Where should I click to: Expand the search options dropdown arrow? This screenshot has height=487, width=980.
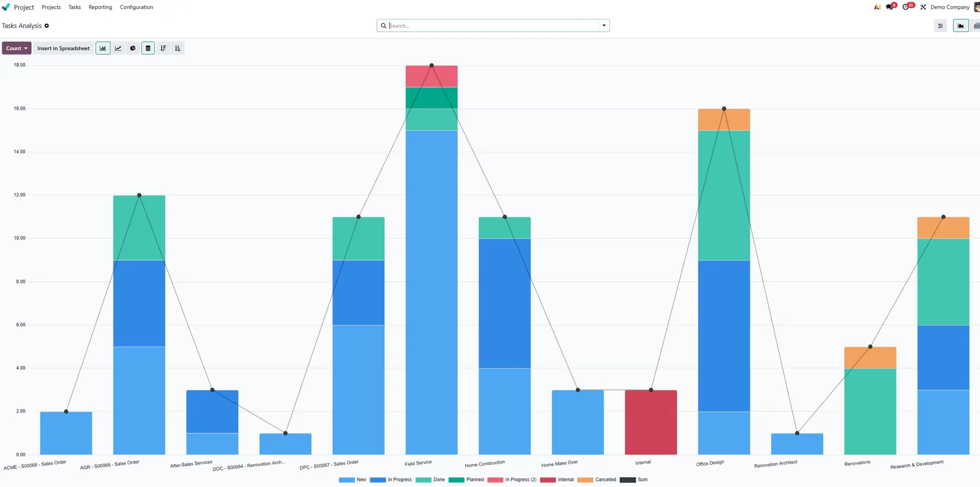604,26
